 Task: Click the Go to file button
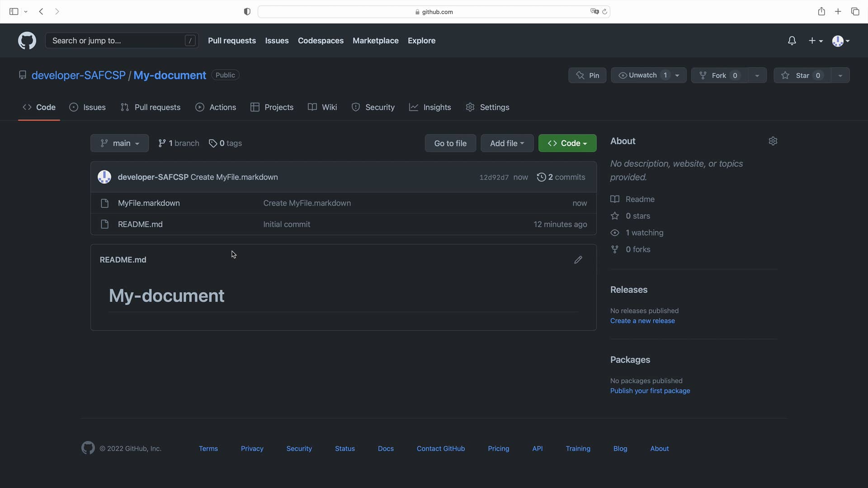click(450, 143)
